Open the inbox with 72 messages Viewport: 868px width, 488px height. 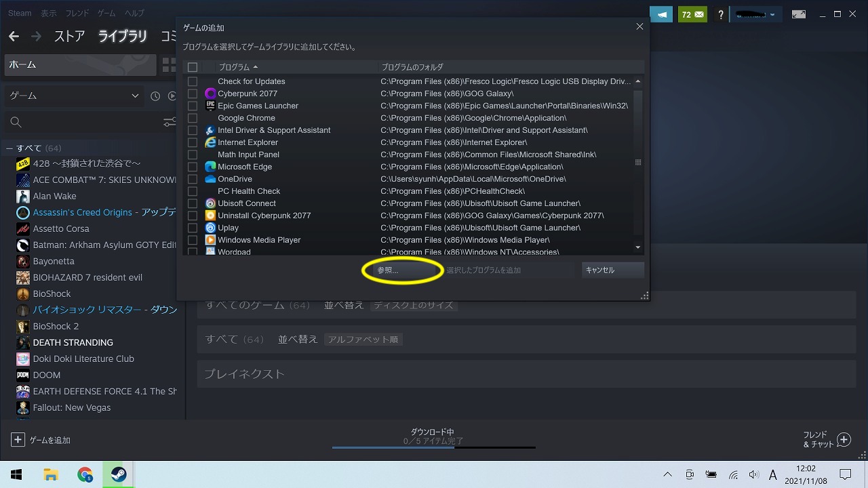tap(692, 14)
